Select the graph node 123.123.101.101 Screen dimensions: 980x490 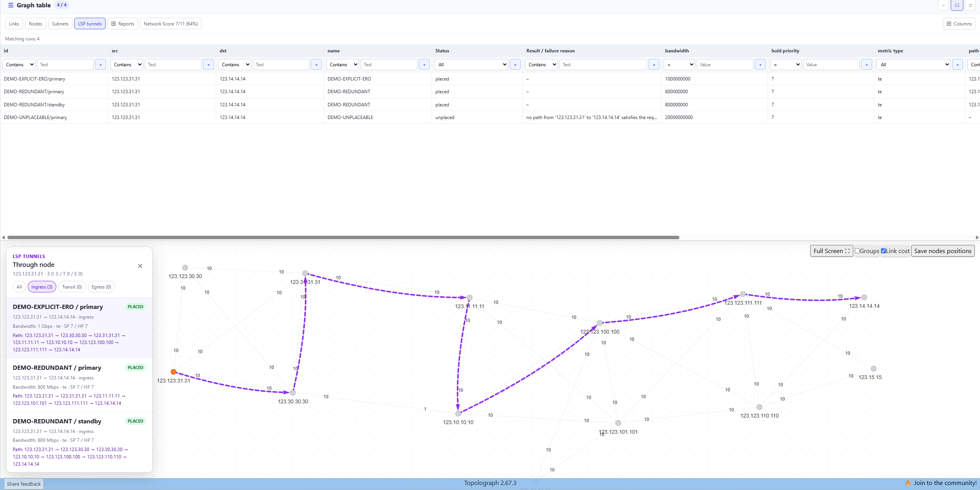click(618, 423)
